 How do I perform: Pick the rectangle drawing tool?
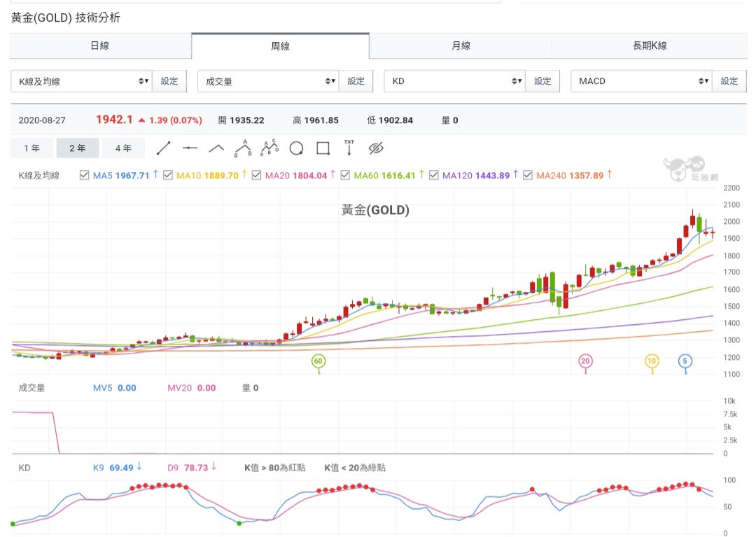pos(323,148)
